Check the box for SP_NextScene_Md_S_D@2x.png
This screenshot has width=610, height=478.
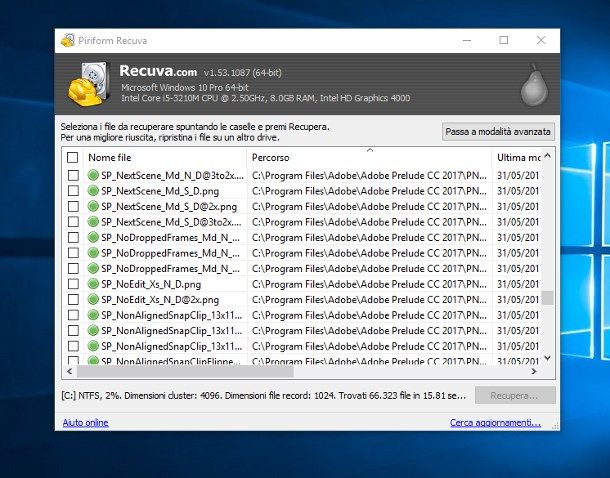(x=73, y=207)
